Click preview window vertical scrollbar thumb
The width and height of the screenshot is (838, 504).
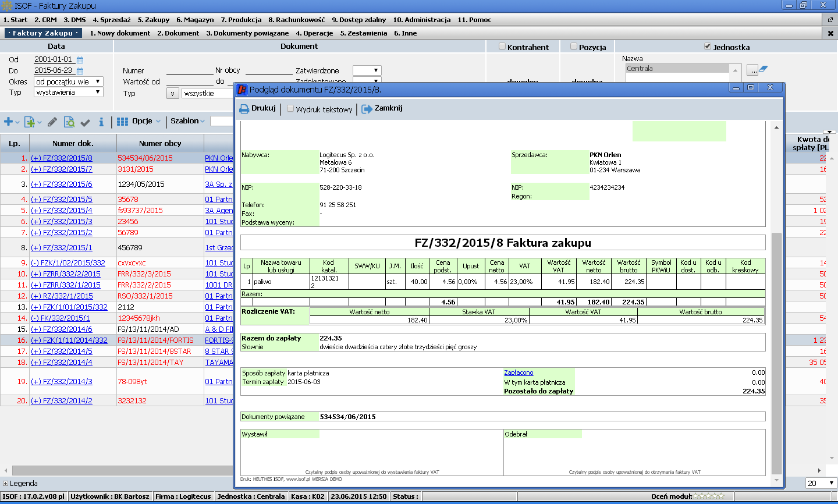click(776, 353)
